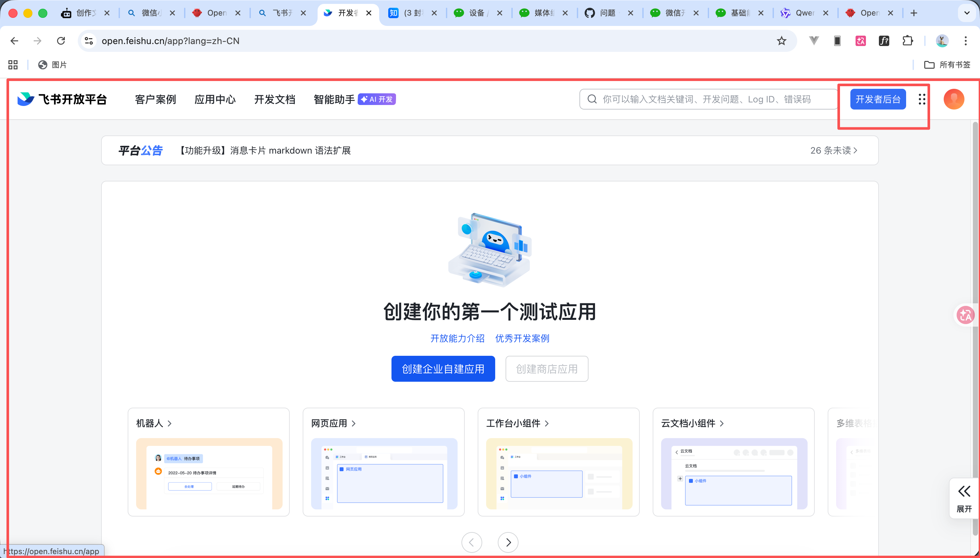980x558 pixels.
Task: Click the Chrome profile avatar
Action: click(x=942, y=41)
